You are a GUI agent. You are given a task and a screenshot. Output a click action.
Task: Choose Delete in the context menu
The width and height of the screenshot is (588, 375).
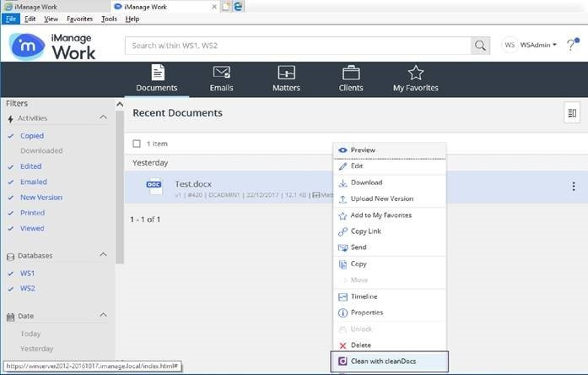click(389, 345)
